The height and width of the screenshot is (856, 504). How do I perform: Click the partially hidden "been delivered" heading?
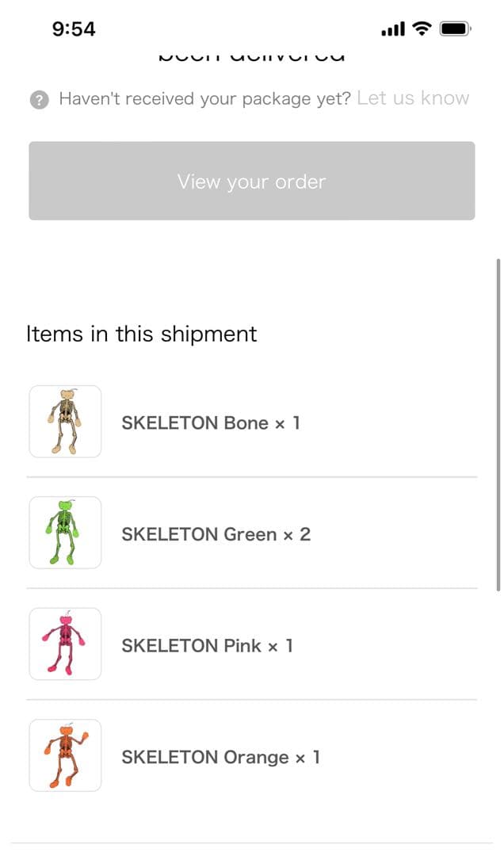(251, 55)
